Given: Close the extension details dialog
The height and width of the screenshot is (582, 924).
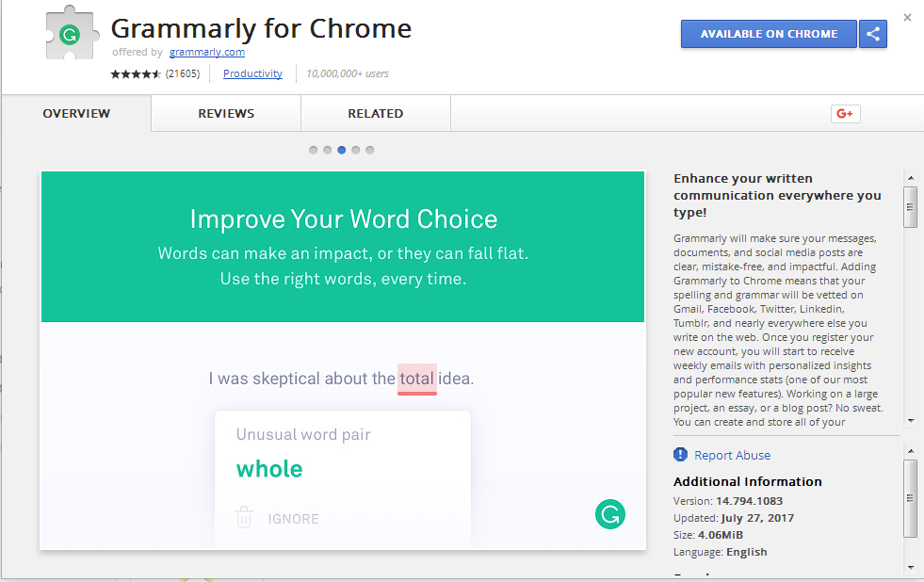Looking at the screenshot, I should (x=907, y=18).
